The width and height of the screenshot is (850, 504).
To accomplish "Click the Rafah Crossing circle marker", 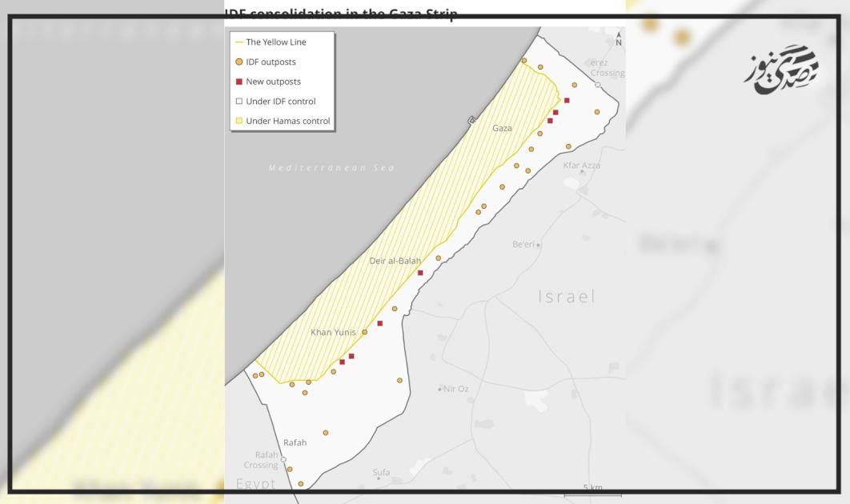I will point(283,459).
